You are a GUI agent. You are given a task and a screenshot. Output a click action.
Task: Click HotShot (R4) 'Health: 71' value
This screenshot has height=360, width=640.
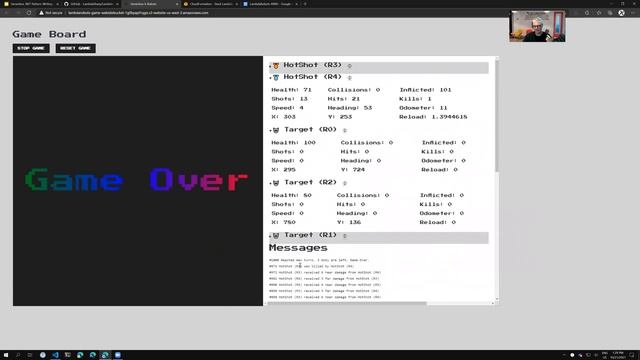point(291,90)
